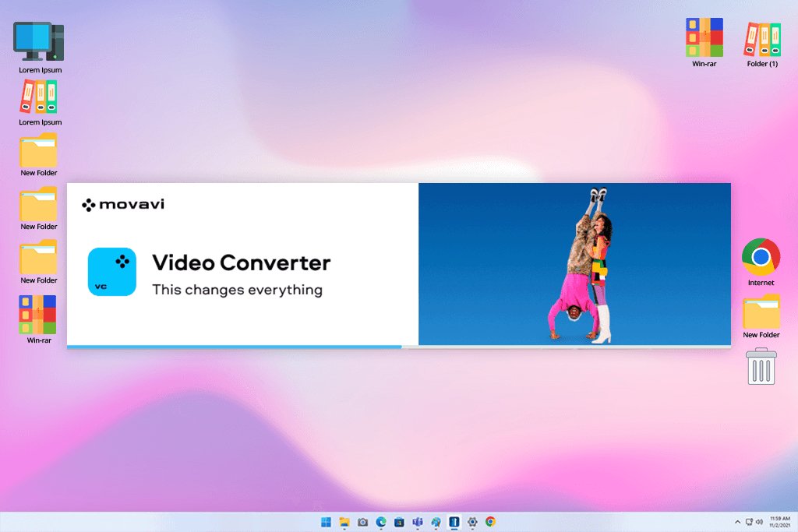Screen dimensions: 798x532
Task: Click the blue loading progress bar on splash
Action: tap(234, 347)
